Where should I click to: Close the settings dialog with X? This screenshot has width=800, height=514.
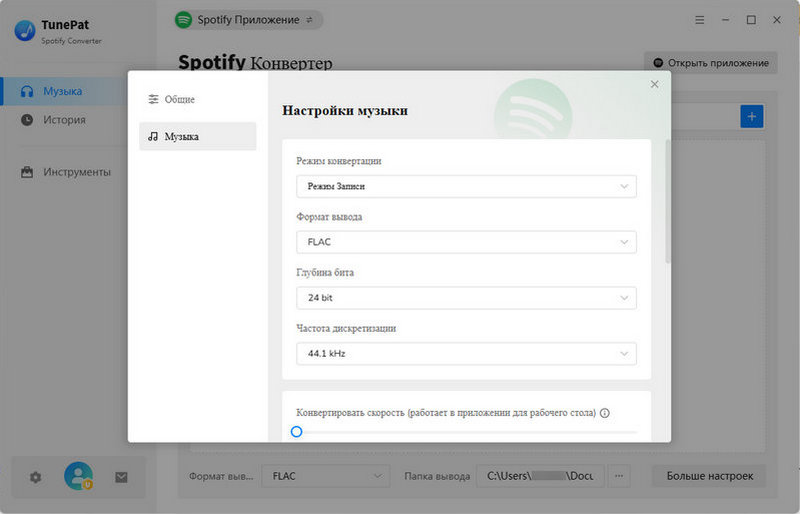(655, 85)
